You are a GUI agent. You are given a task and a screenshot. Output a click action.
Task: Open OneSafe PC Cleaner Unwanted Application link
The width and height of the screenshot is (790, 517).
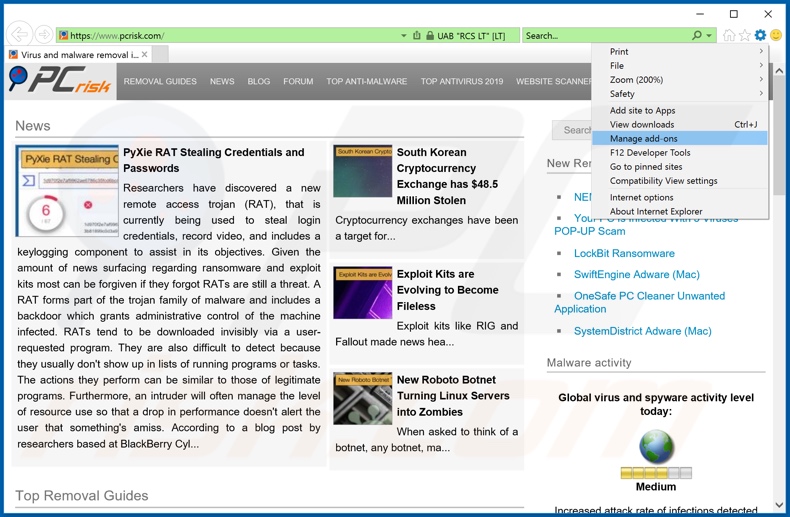639,302
